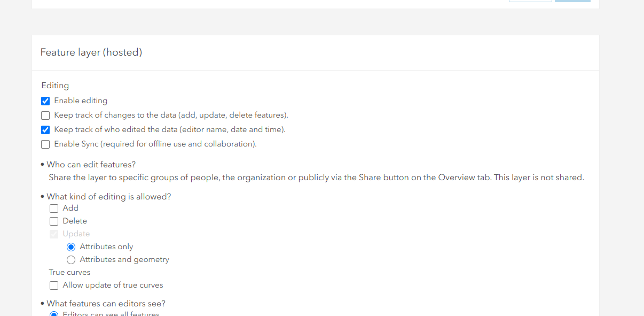Click the outlined button near top right
Screen dimensions: 644x316
(530, 2)
